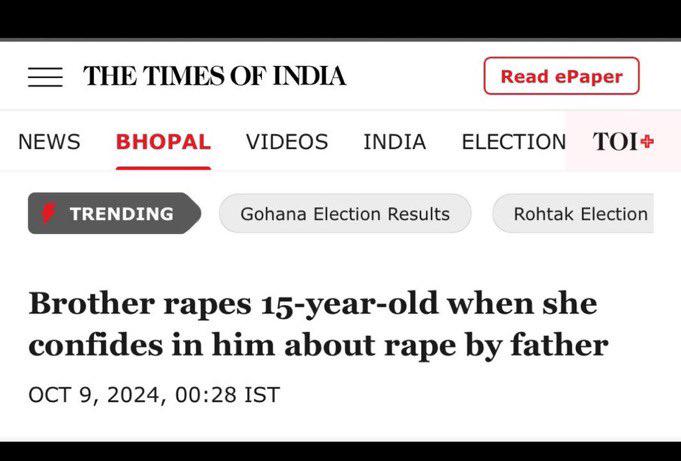Screen dimensions: 681x461
Task: Open the article headline about Brother
Action: (x=312, y=303)
